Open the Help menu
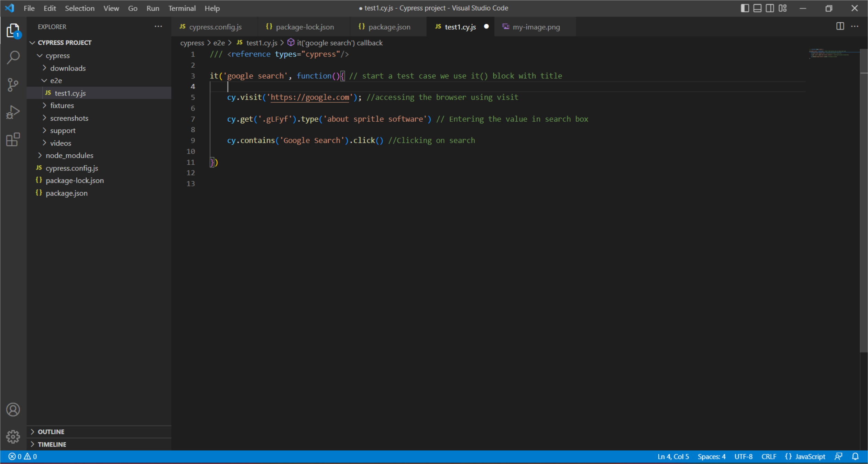The width and height of the screenshot is (868, 464). tap(212, 8)
